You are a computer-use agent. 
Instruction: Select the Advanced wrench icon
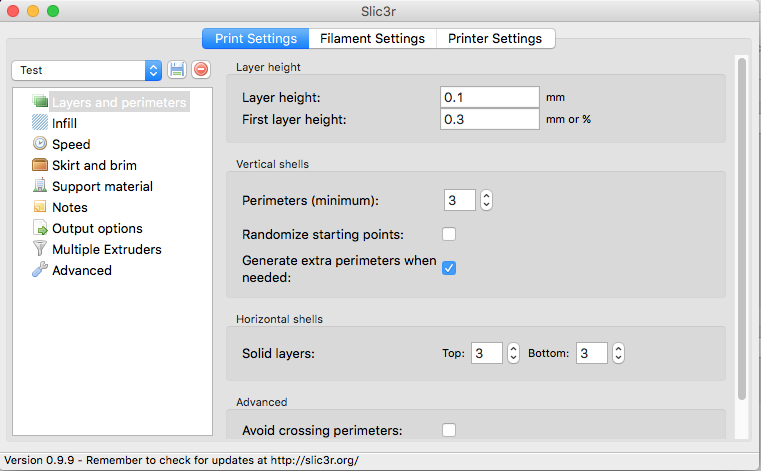point(40,270)
